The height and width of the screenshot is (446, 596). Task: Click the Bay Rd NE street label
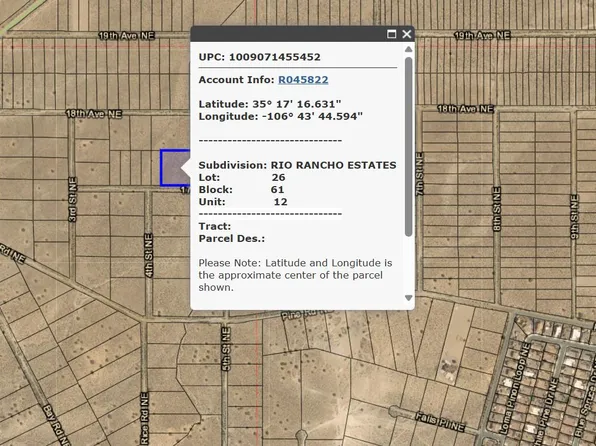(x=56, y=425)
